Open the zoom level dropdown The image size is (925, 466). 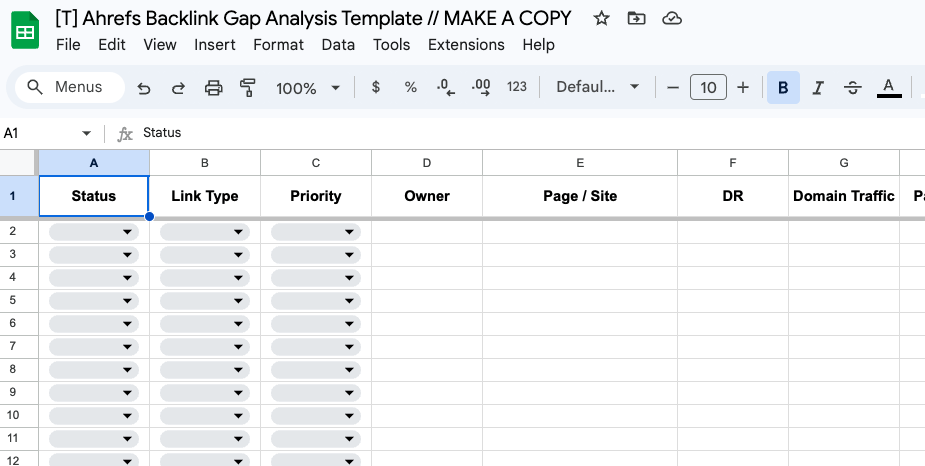pyautogui.click(x=308, y=88)
